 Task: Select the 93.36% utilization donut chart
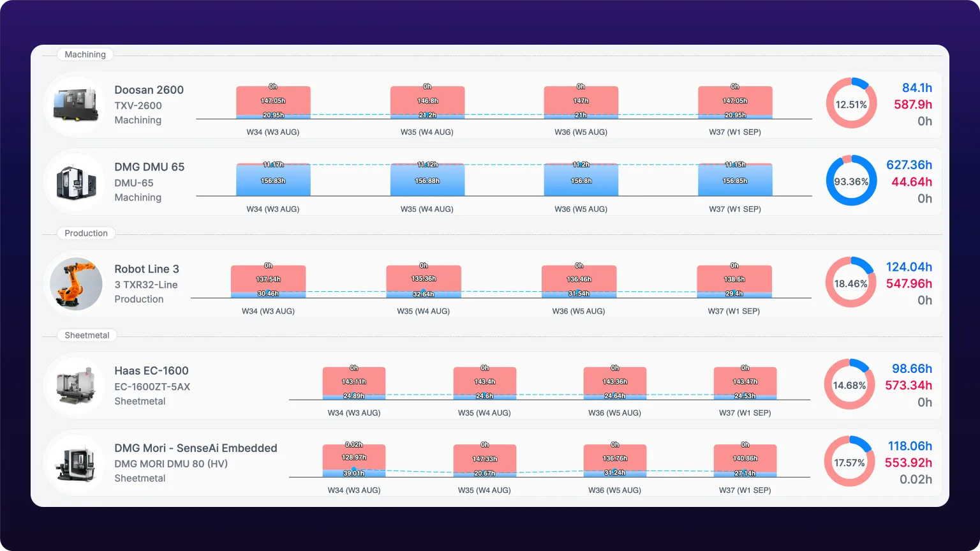click(x=851, y=181)
